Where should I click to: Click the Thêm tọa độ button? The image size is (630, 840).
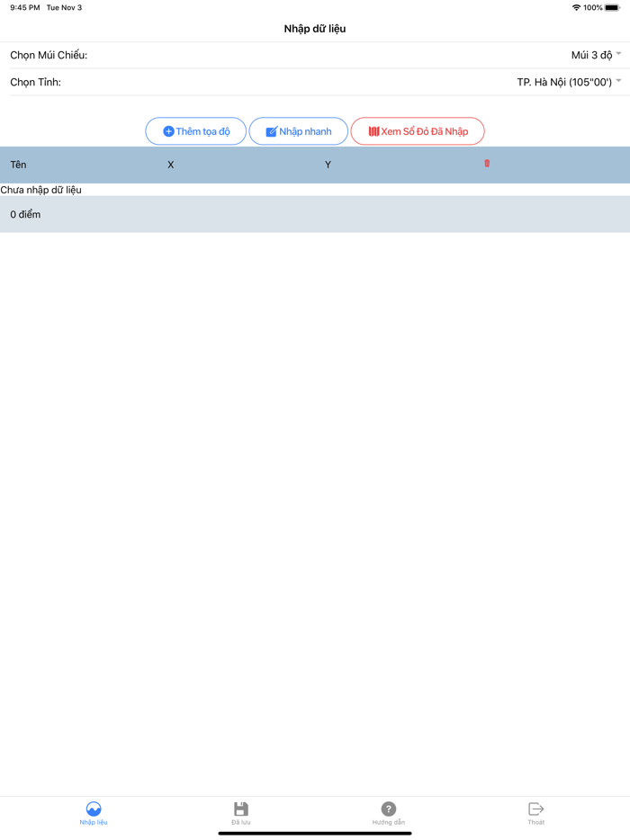[195, 131]
